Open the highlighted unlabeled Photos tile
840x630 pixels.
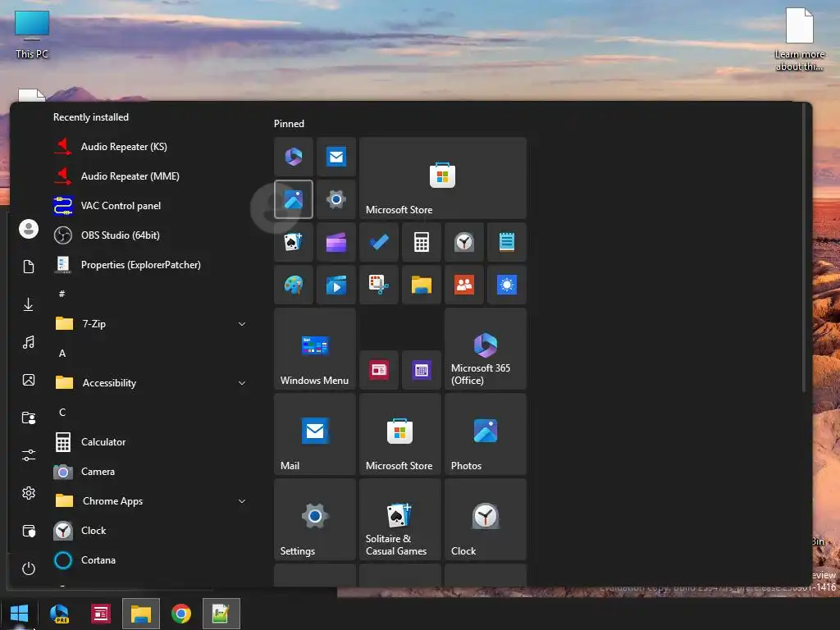click(294, 199)
